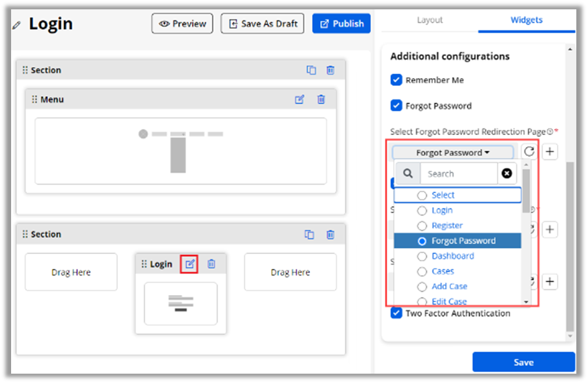Image resolution: width=588 pixels, height=383 pixels.
Task: Collapse the Forgot Password dropdown
Action: [453, 152]
